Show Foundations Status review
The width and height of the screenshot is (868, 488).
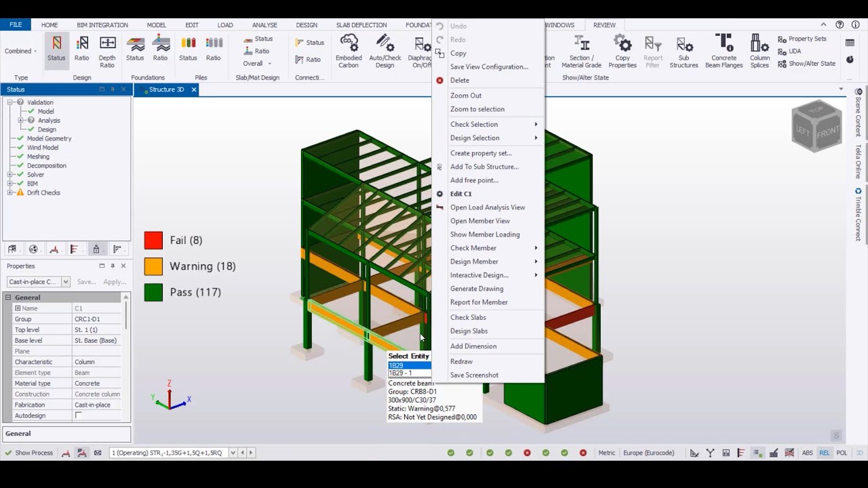[135, 50]
